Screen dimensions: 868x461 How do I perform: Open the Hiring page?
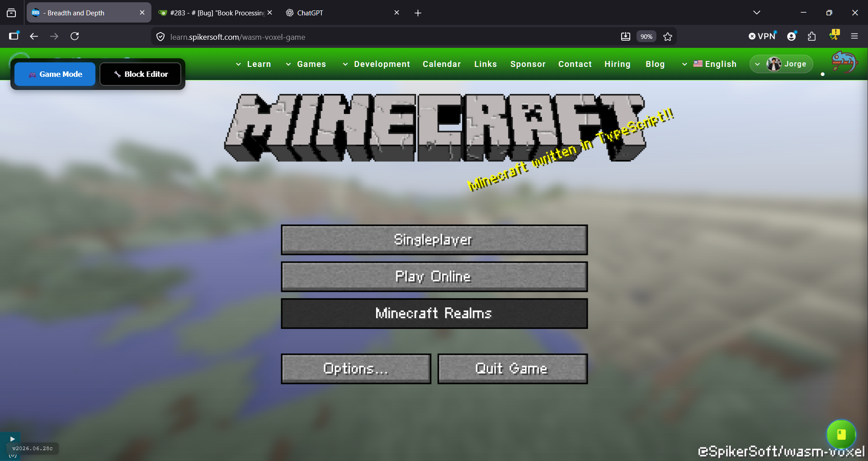coord(618,64)
